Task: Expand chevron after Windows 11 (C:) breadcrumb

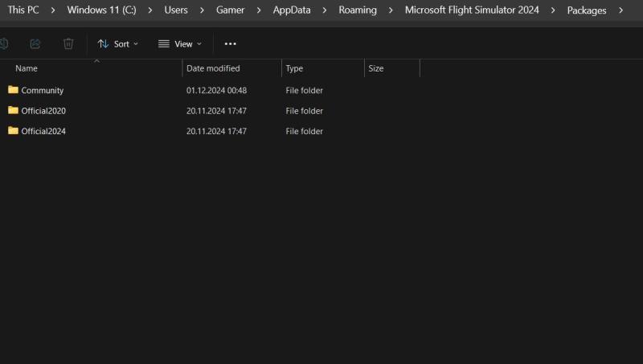Action: pyautogui.click(x=150, y=10)
